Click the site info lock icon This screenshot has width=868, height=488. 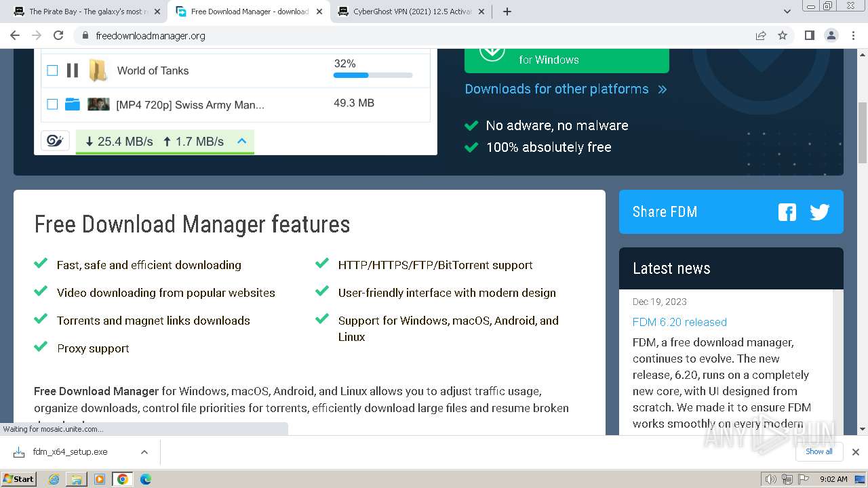click(85, 35)
